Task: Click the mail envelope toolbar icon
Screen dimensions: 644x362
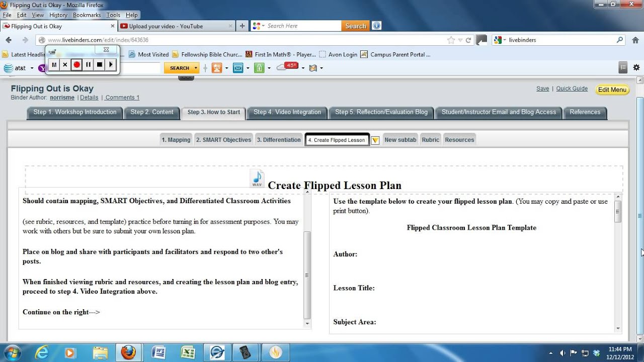Action: tap(237, 68)
